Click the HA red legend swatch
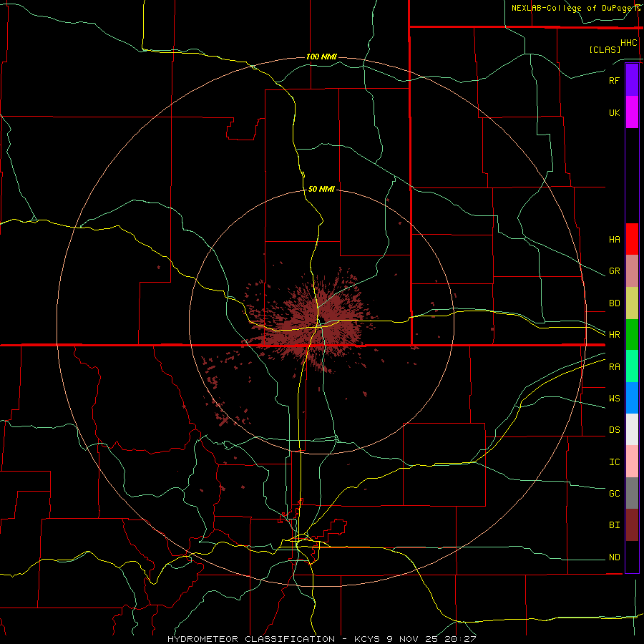This screenshot has width=644, height=644. point(632,239)
